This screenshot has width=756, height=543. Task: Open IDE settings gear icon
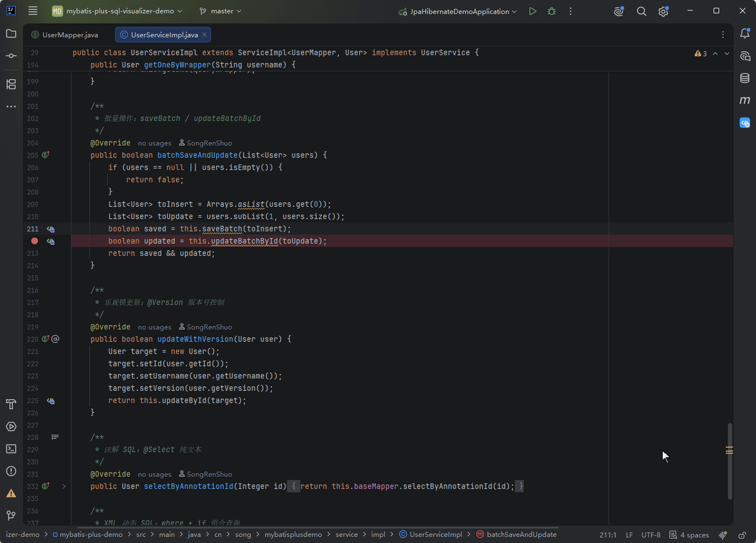click(x=663, y=11)
